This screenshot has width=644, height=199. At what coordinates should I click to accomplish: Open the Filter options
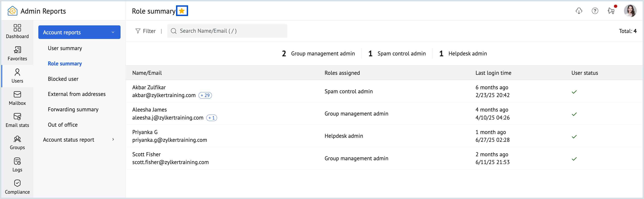click(146, 31)
